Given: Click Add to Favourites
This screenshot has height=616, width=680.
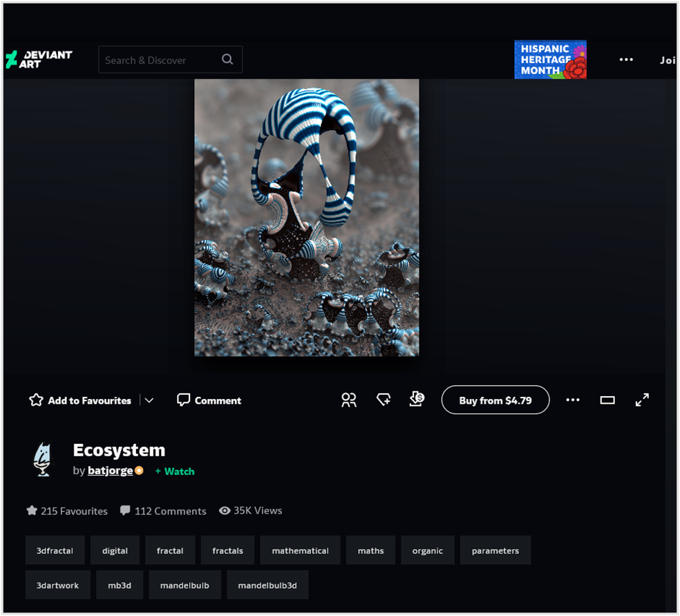Looking at the screenshot, I should tap(79, 400).
